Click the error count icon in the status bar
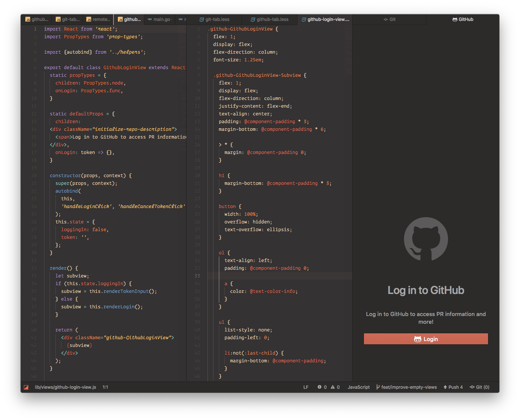 [319, 387]
